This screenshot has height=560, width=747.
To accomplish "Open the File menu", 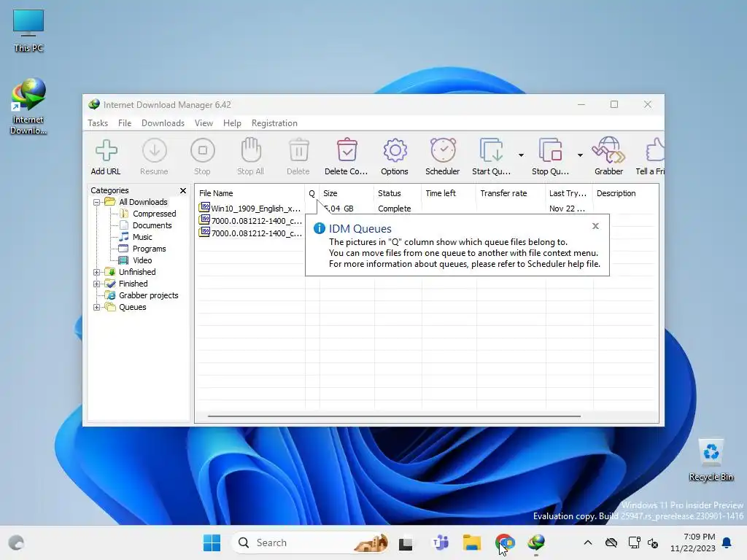I will pyautogui.click(x=125, y=122).
